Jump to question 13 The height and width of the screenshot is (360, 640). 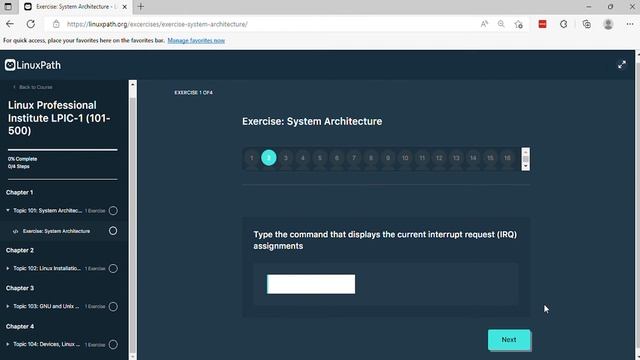[456, 158]
